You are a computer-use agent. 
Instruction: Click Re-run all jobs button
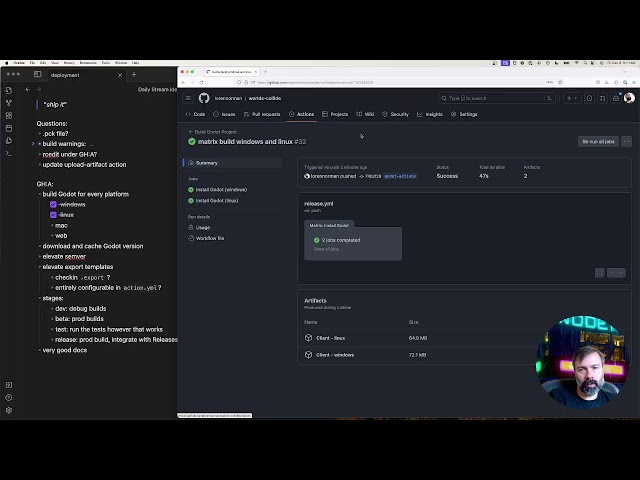[x=598, y=142]
